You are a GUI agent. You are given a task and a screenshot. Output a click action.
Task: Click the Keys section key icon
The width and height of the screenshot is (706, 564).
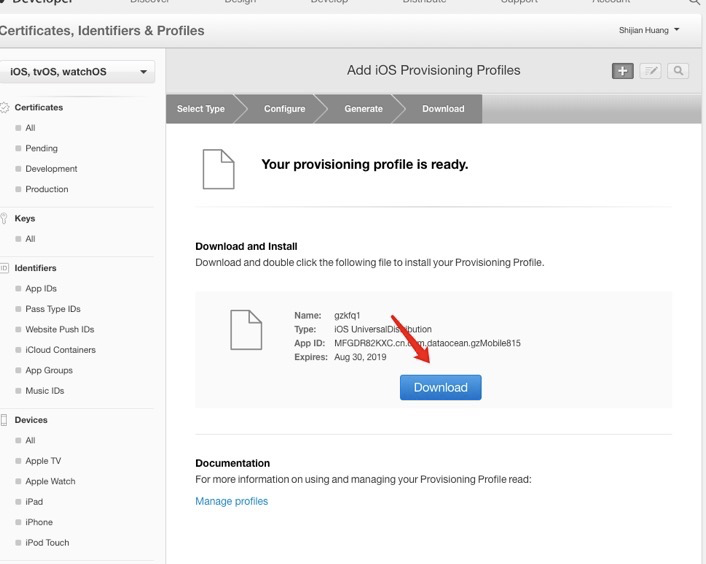click(5, 218)
